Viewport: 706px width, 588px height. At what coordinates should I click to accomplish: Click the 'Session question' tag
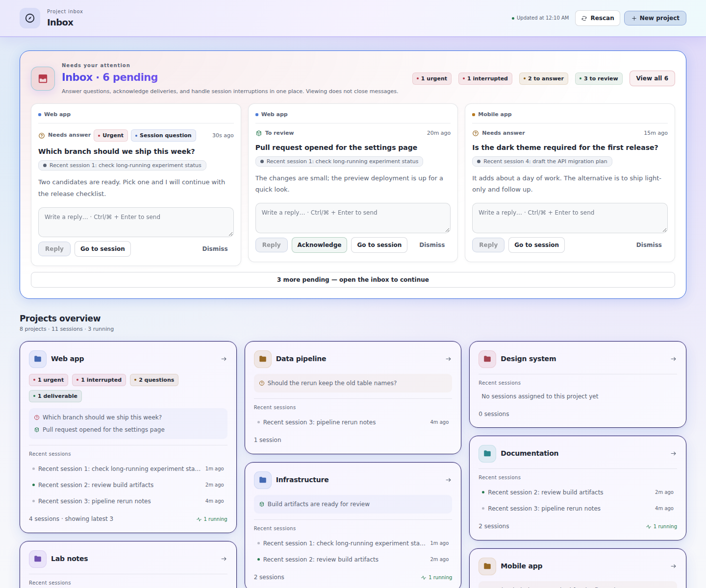coord(163,135)
